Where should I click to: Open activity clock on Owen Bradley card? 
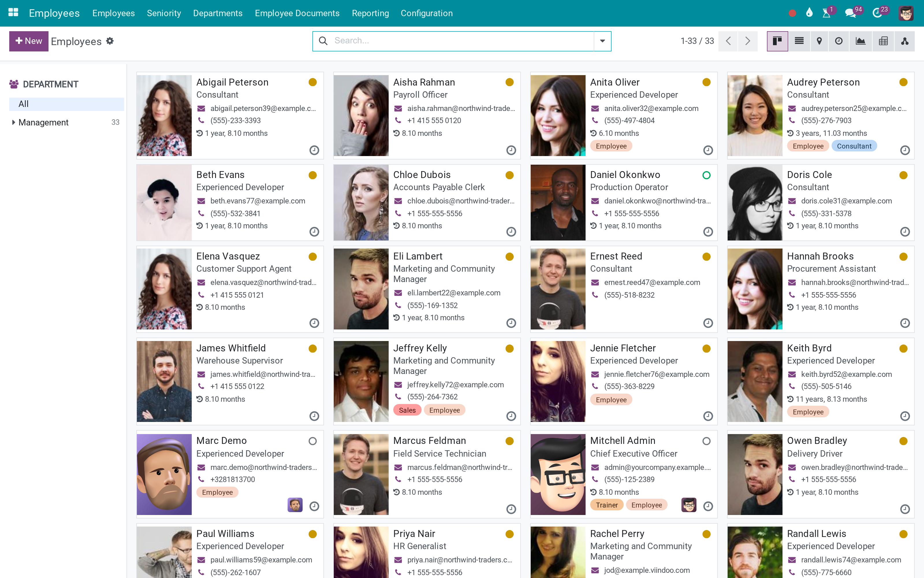point(905,509)
